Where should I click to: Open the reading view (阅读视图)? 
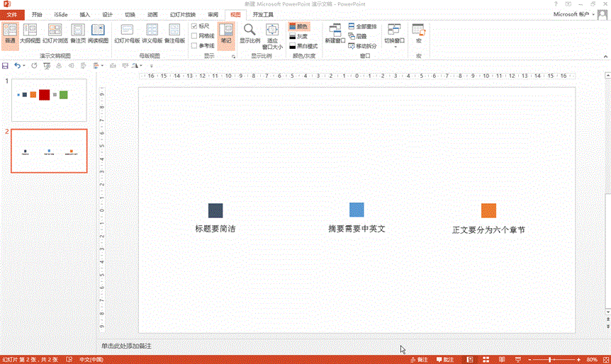pyautogui.click(x=98, y=33)
